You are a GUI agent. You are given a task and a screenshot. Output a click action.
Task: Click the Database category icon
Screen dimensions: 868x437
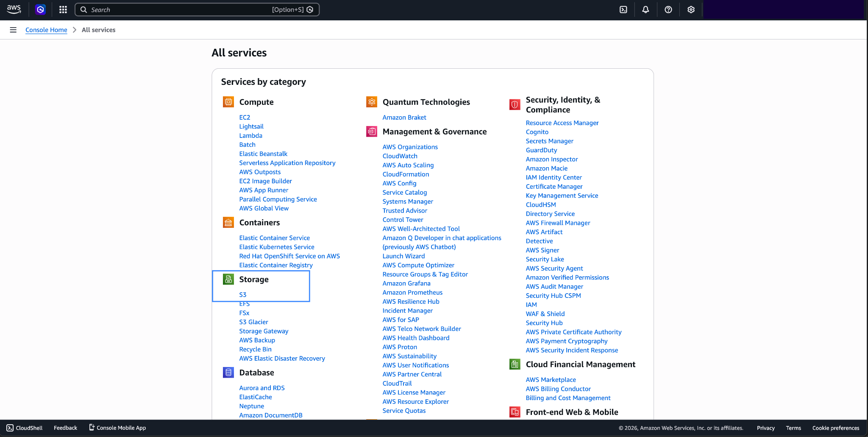tap(228, 373)
